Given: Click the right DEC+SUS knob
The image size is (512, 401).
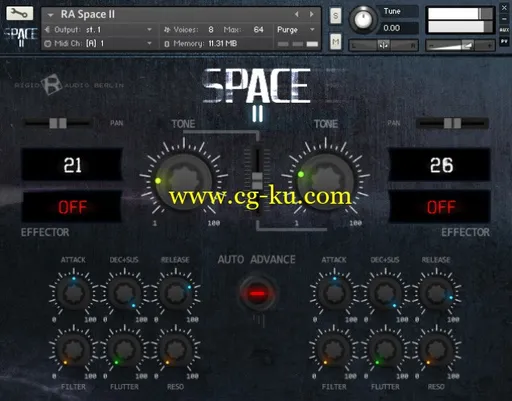Looking at the screenshot, I should click(x=385, y=293).
